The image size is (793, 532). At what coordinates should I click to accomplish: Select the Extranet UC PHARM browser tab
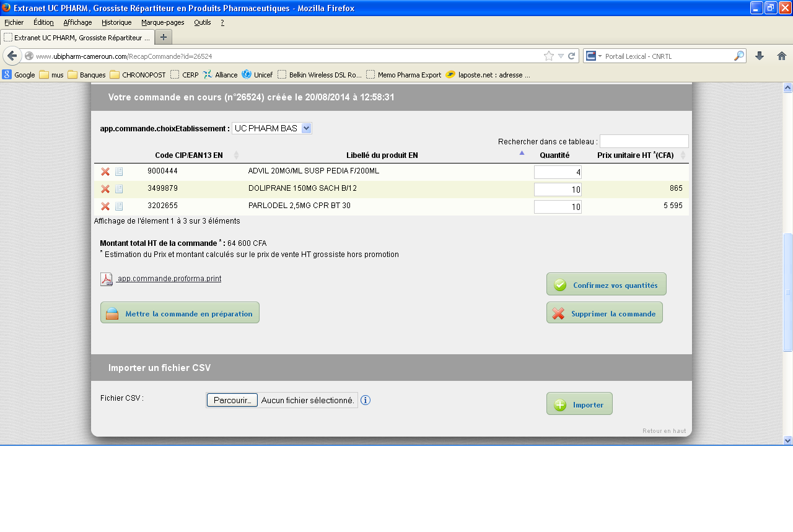click(x=77, y=37)
